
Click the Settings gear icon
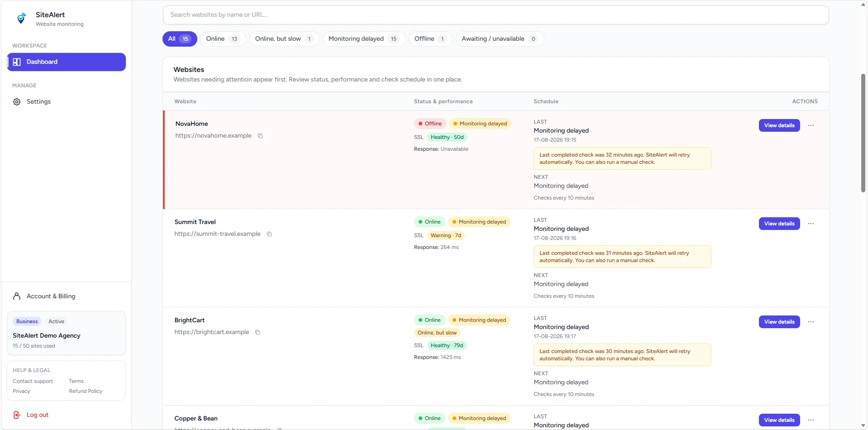click(17, 102)
